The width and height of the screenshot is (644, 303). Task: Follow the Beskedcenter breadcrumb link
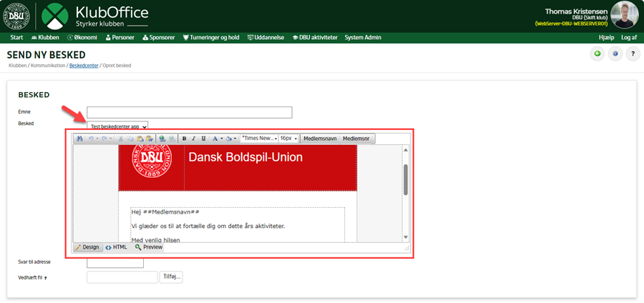[x=84, y=66]
